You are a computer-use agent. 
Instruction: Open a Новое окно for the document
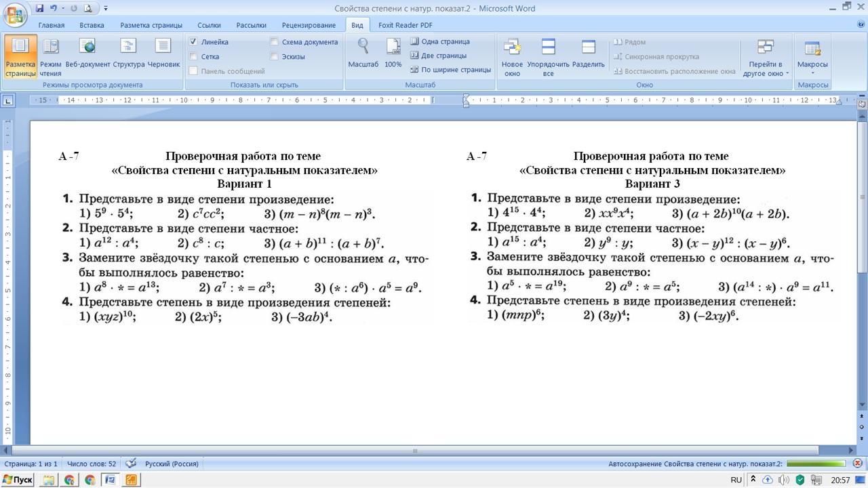click(512, 57)
